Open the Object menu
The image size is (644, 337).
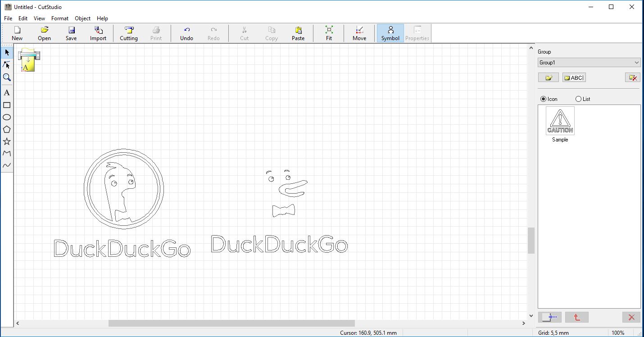point(82,18)
